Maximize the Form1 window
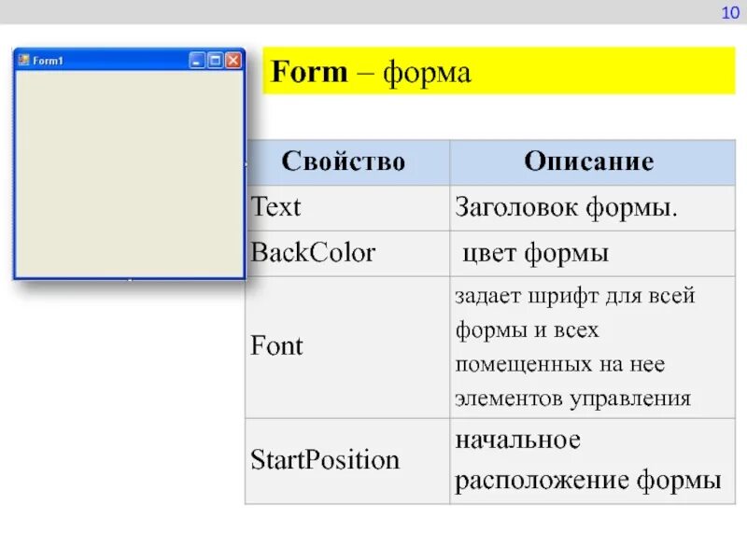Viewport: 747px width, 560px height. click(215, 61)
